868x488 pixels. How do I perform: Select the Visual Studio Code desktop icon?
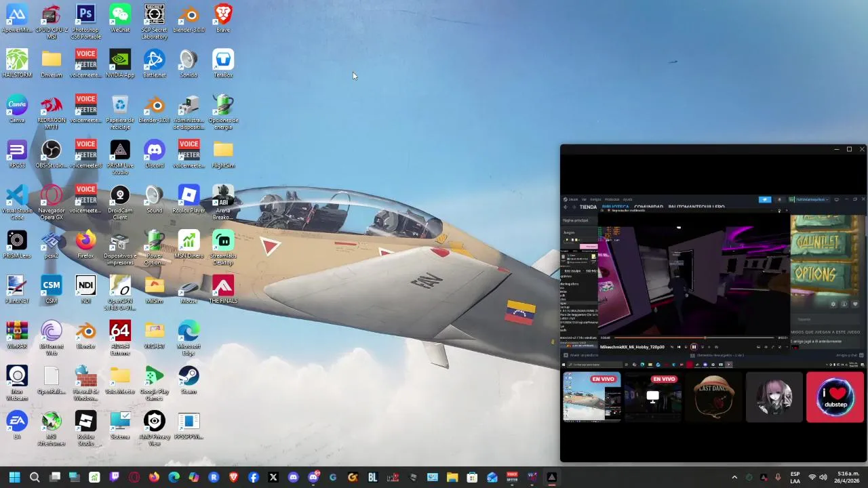point(17,203)
